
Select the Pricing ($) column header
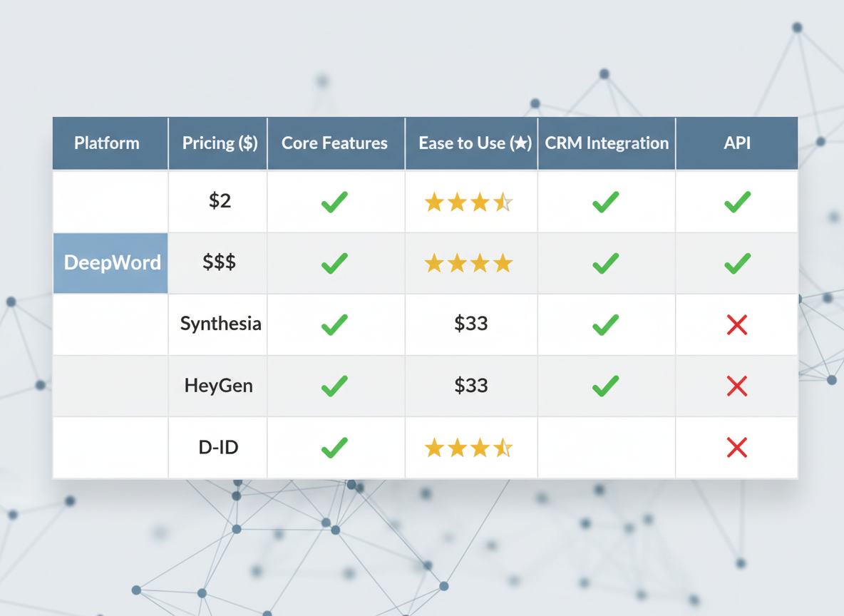[217, 143]
